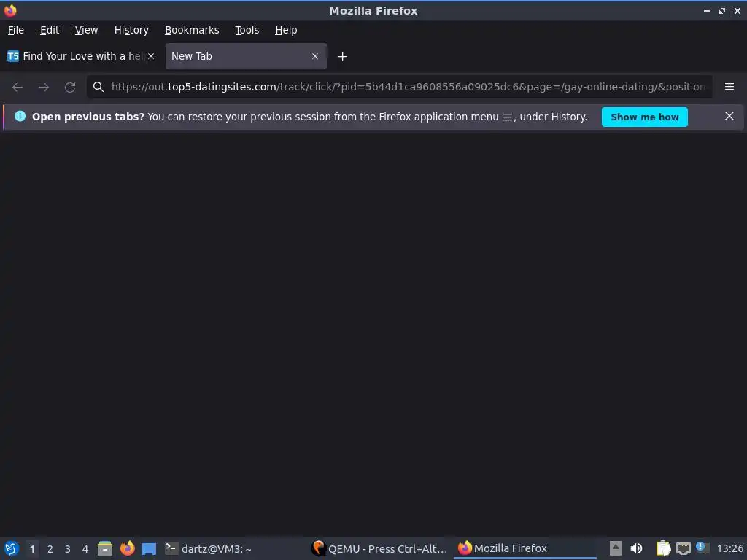Close the 'Find Your Love' tab

tap(151, 56)
